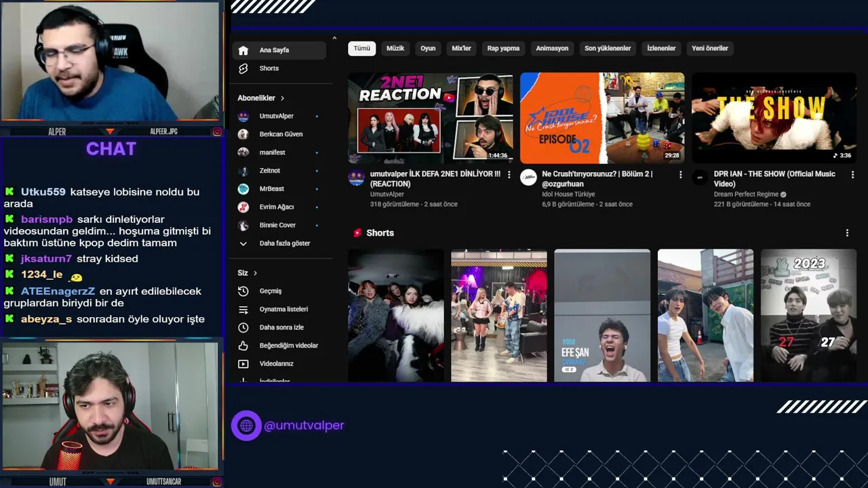Click Instagram icon beside ALPEER.JPG

tap(217, 131)
